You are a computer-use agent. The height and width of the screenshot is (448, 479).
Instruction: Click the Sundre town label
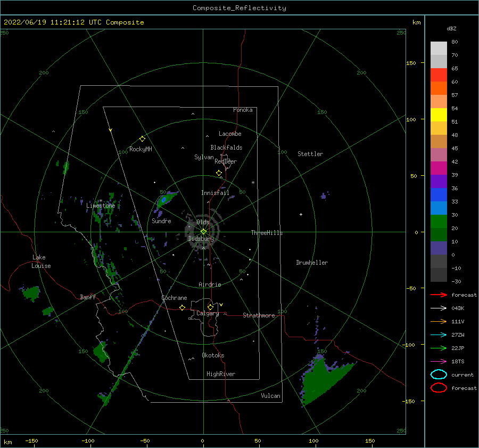[161, 221]
